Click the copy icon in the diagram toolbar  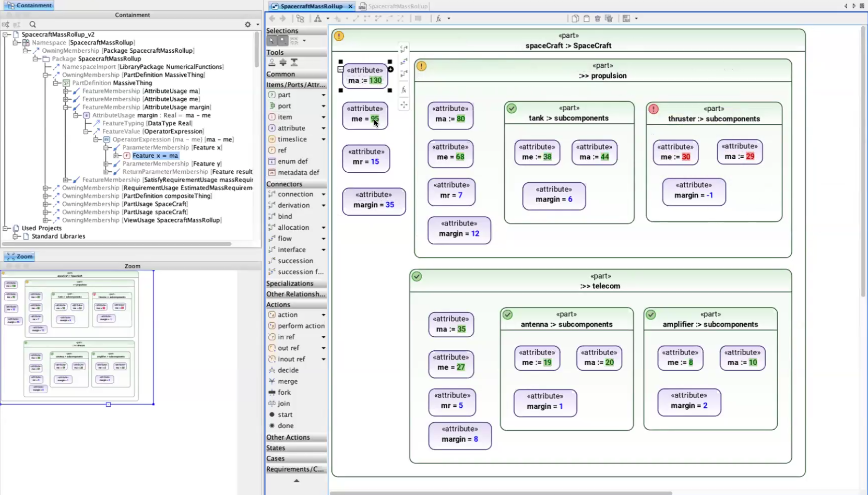575,18
